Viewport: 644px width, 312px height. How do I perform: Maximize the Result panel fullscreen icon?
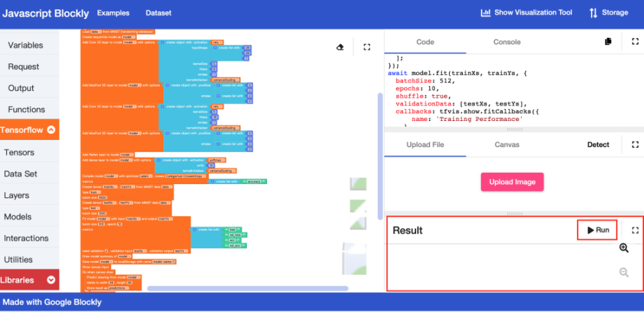click(635, 230)
